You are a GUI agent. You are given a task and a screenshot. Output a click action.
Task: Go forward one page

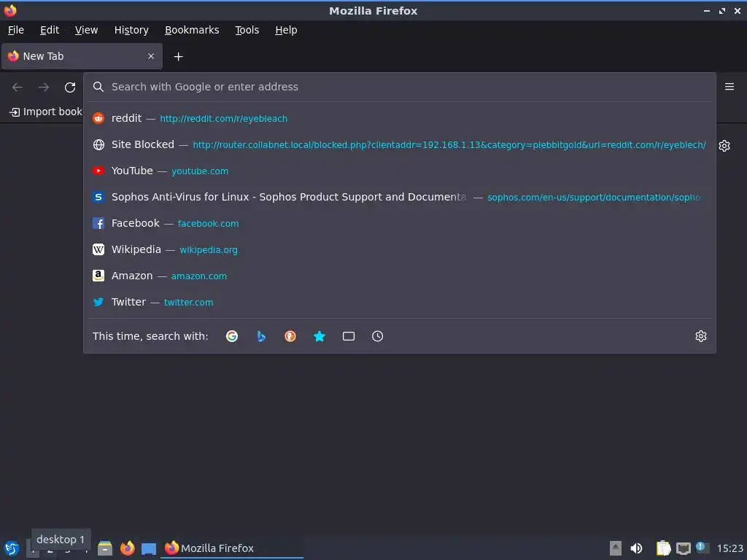pos(44,87)
